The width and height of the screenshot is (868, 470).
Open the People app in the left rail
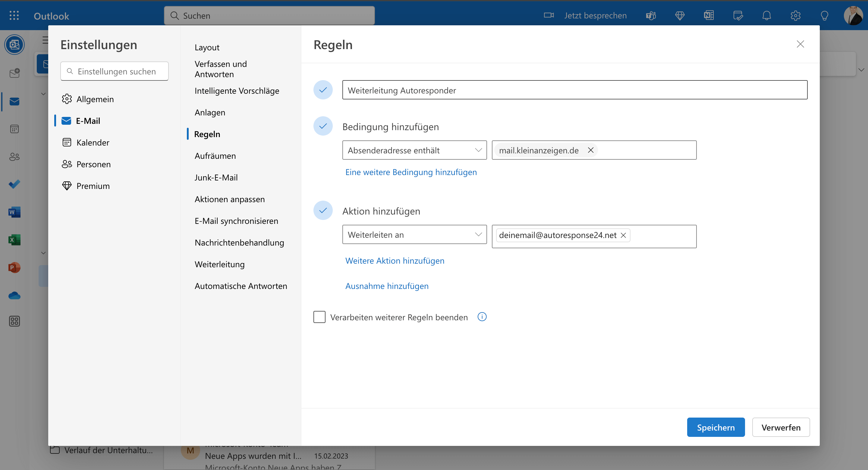pyautogui.click(x=14, y=157)
